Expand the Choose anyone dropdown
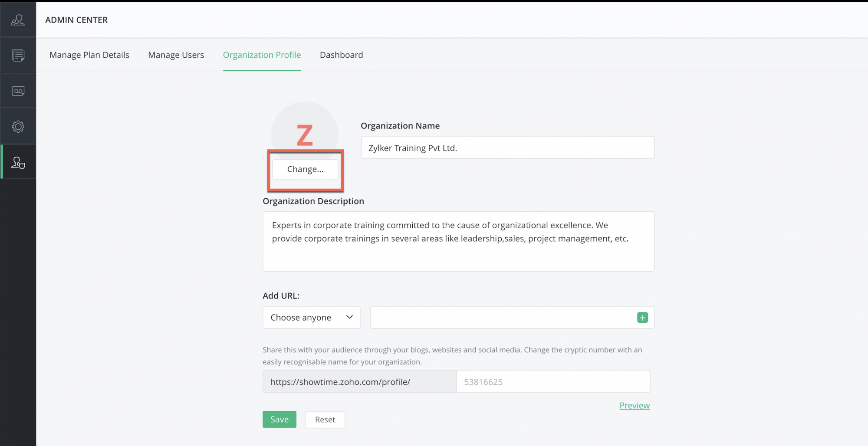 (x=311, y=318)
